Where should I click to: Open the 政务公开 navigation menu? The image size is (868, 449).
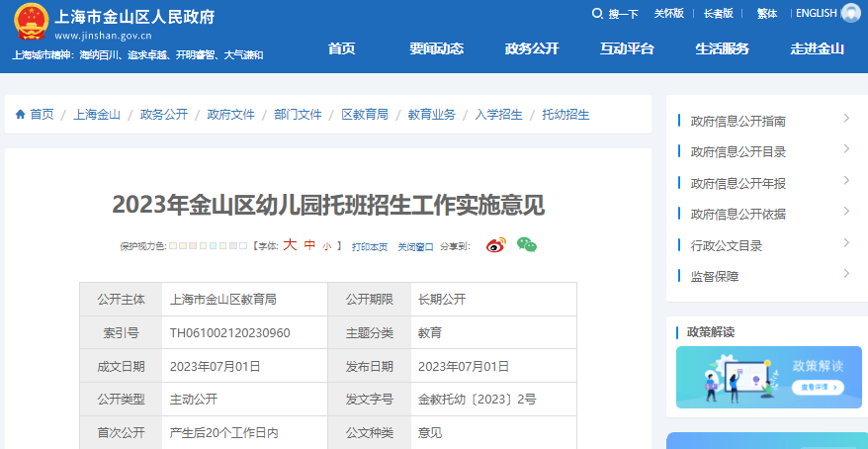coord(532,48)
